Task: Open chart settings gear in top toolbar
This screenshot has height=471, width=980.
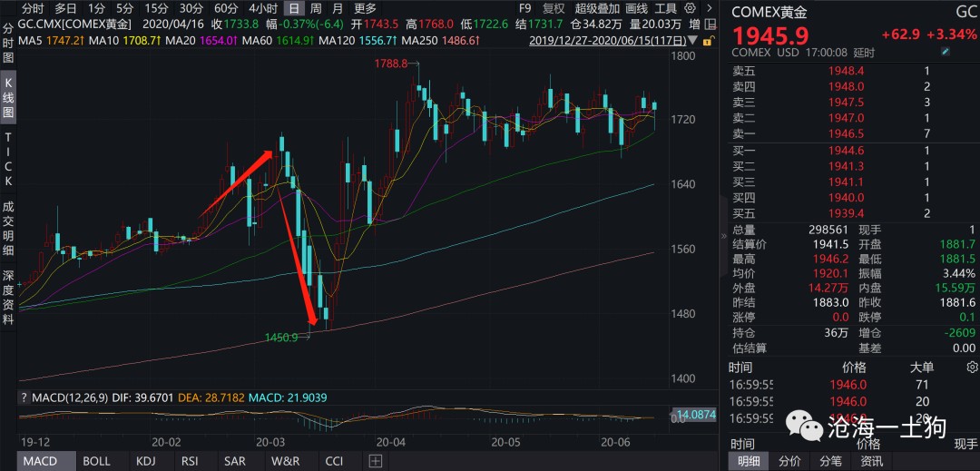Action: pyautogui.click(x=690, y=8)
